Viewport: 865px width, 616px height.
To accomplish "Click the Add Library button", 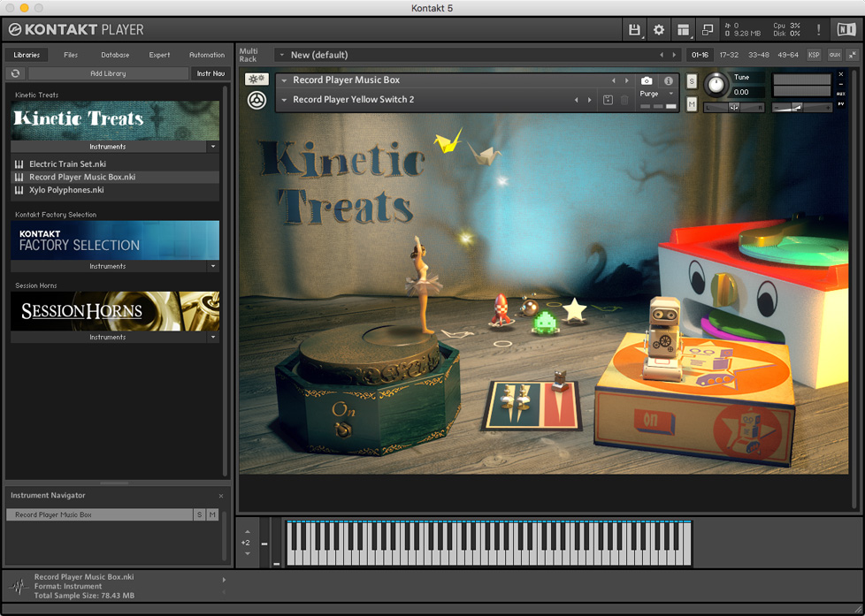I will [x=108, y=73].
